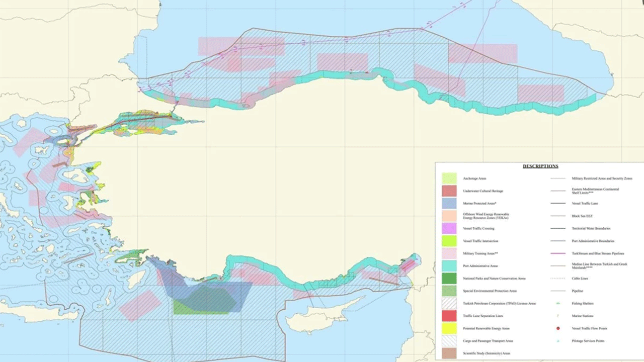644x362 pixels.
Task: Select the Scientific Study (Seismicity) Areas swatch
Action: click(x=449, y=353)
